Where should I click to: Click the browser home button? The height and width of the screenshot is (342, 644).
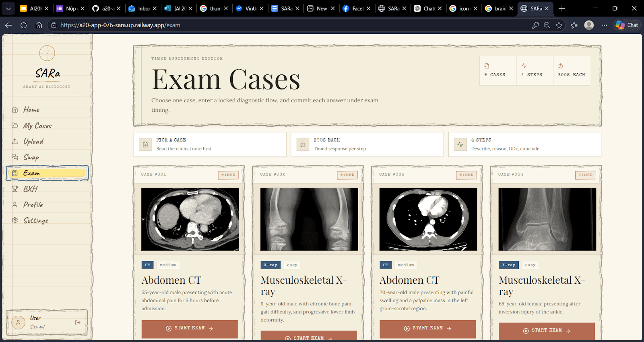pos(39,25)
